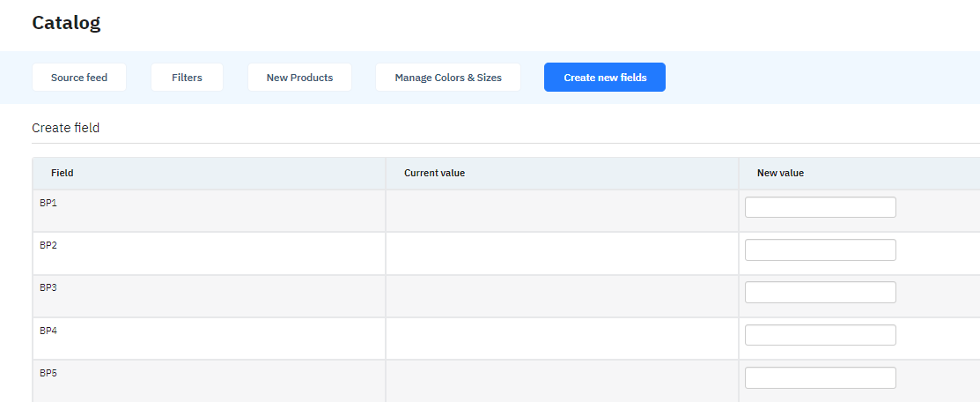Image resolution: width=980 pixels, height=402 pixels.
Task: Select the Create new fields tab
Action: pos(605,78)
